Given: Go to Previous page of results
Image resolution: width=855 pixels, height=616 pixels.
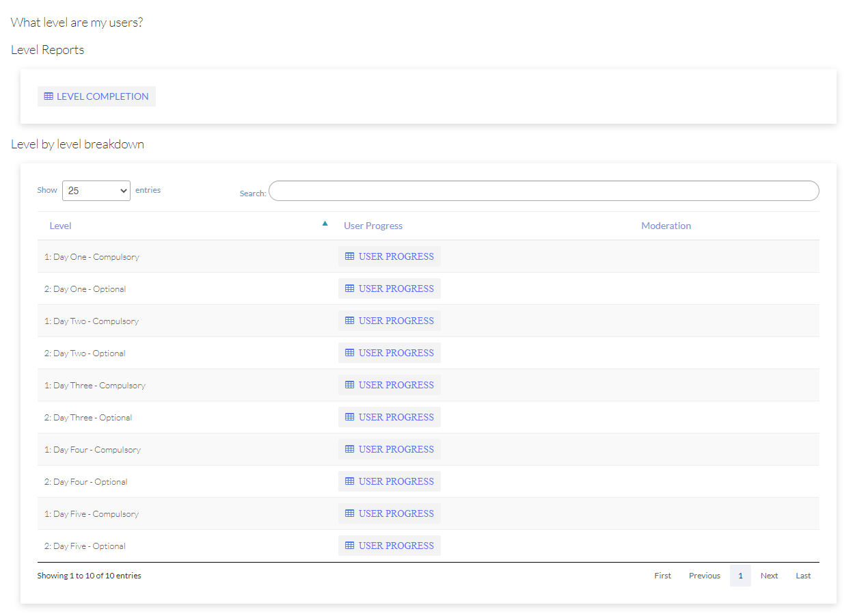Looking at the screenshot, I should pyautogui.click(x=705, y=576).
